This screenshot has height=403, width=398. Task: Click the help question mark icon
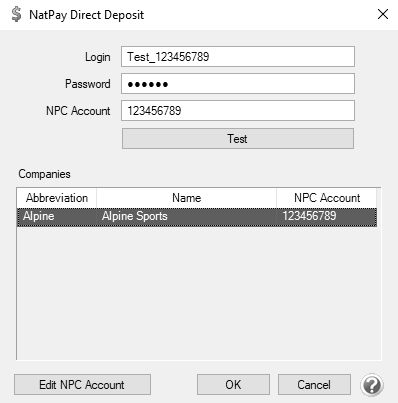click(x=372, y=385)
